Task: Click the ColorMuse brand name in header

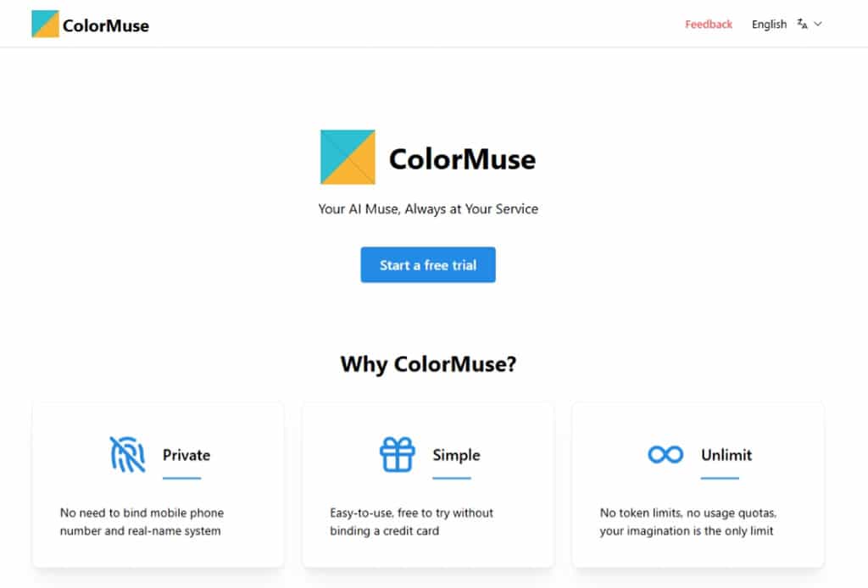Action: 106,25
